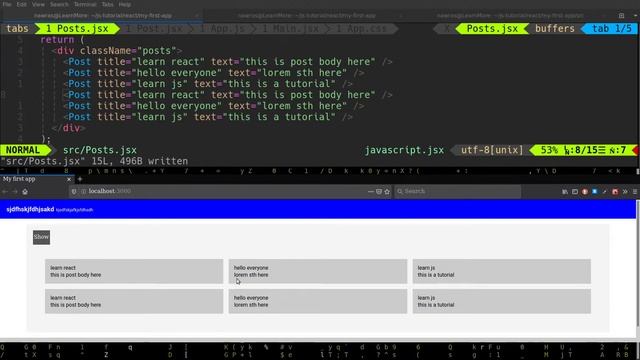Click first learn react post card

coord(134,271)
